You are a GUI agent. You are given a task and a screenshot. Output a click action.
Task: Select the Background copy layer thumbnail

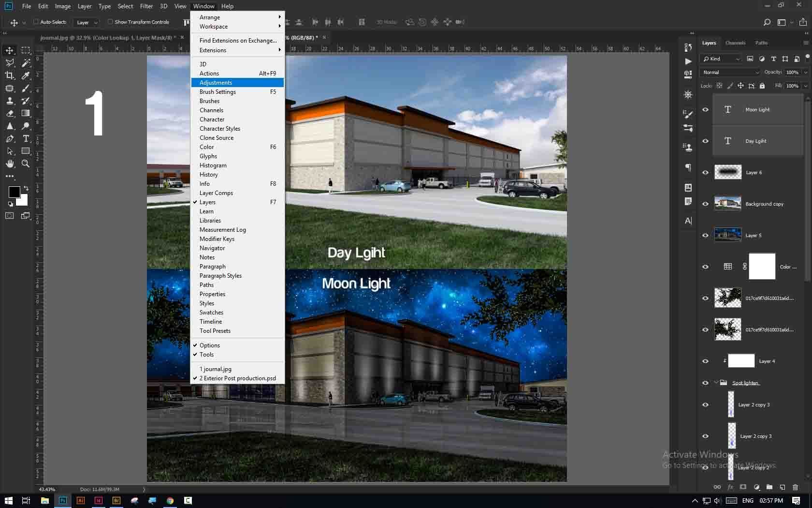click(x=727, y=204)
